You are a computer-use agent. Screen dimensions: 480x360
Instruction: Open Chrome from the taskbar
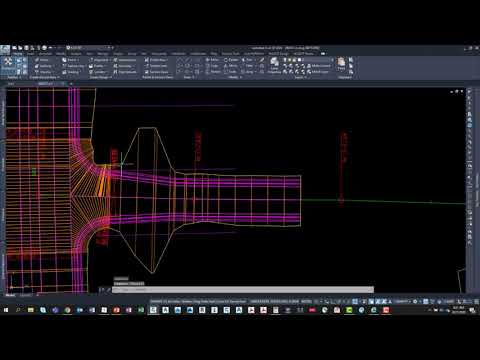(68, 310)
